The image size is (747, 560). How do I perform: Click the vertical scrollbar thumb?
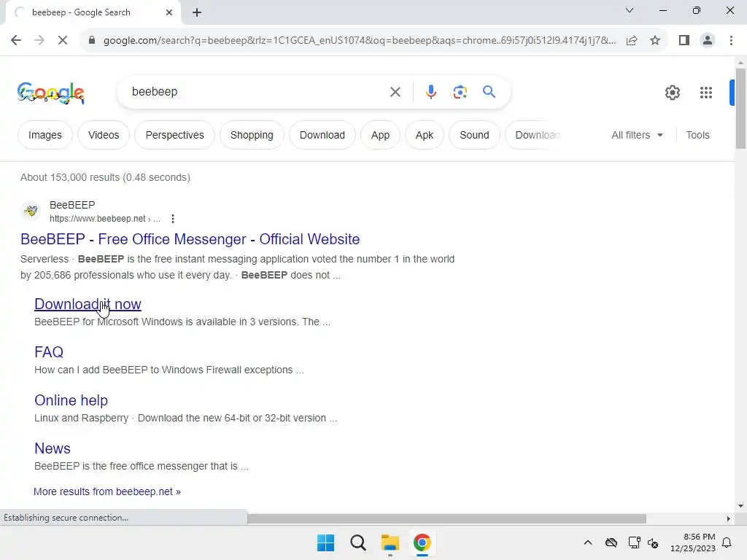(740, 109)
